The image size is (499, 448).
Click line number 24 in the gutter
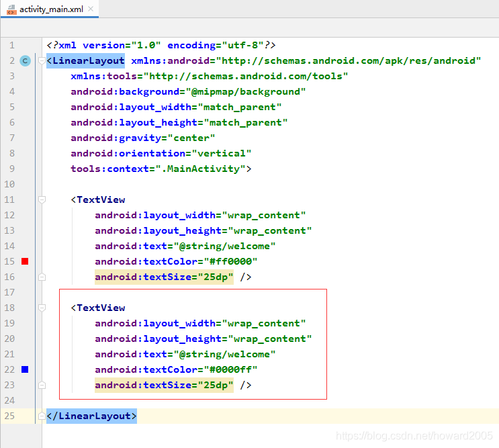coord(9,400)
